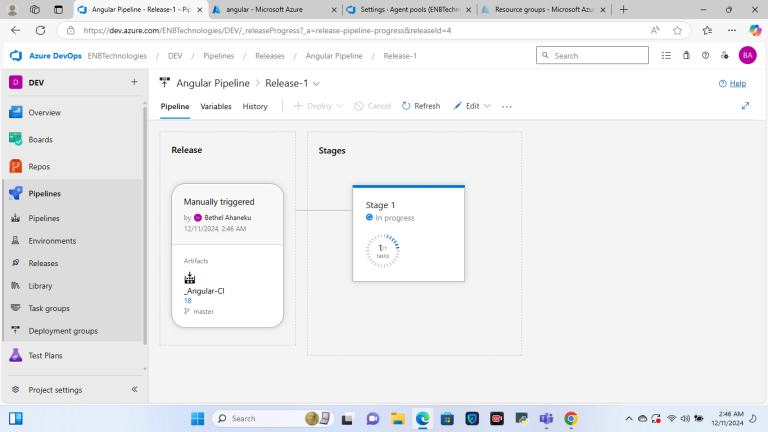
Task: Open the Overview icon in sidebar
Action: pos(16,112)
